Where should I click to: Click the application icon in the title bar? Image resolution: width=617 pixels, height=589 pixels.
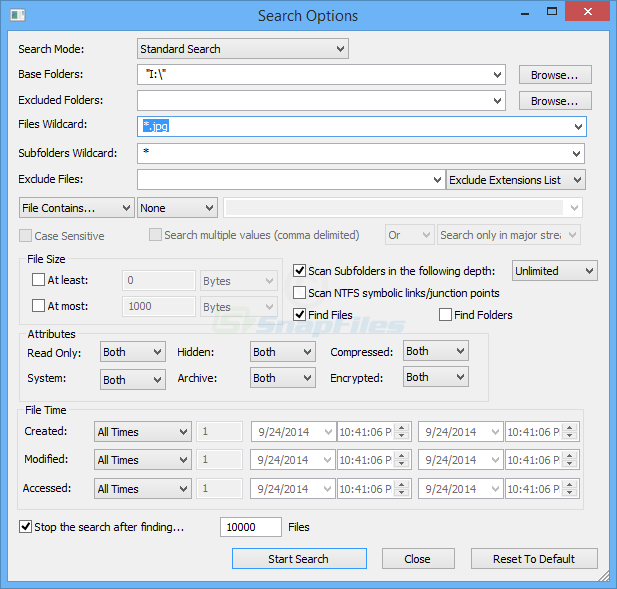tap(17, 15)
